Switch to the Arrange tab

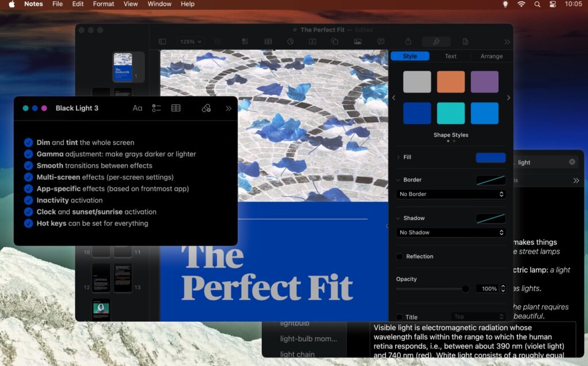492,56
